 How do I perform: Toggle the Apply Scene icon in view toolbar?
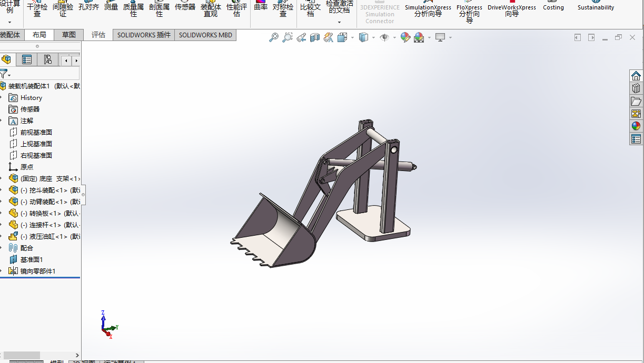[x=419, y=37]
